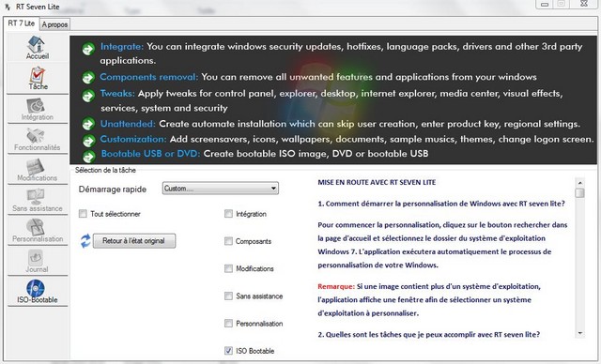Image resolution: width=601 pixels, height=364 pixels.
Task: Click the blue refresh arrows icon
Action: click(85, 241)
